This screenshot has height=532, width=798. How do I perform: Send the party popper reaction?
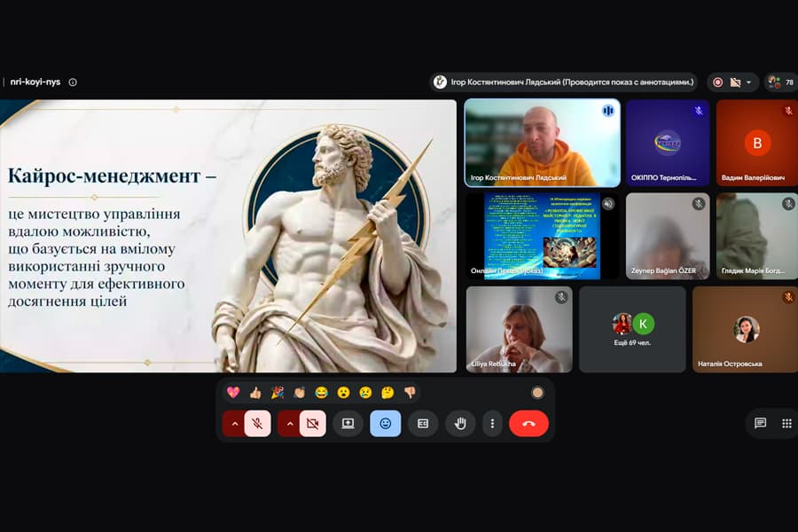(278, 393)
